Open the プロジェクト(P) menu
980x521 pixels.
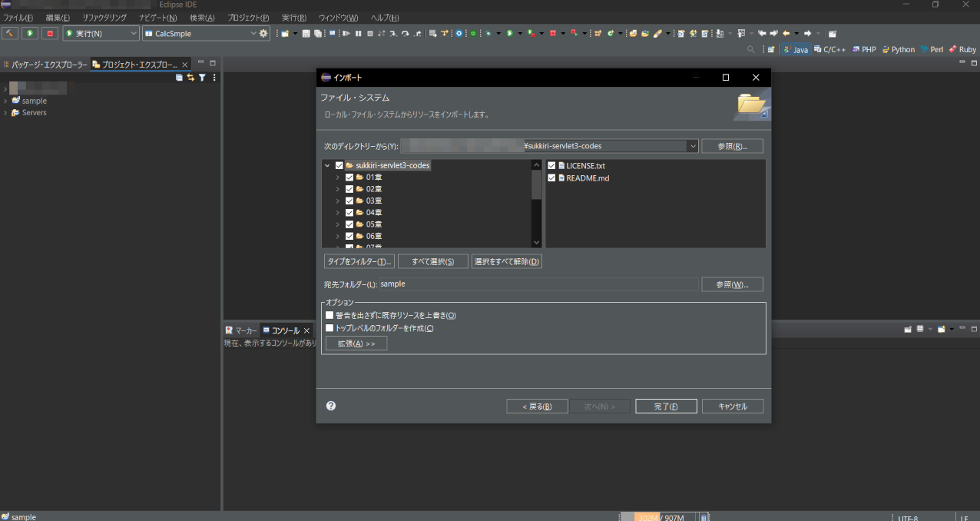248,18
